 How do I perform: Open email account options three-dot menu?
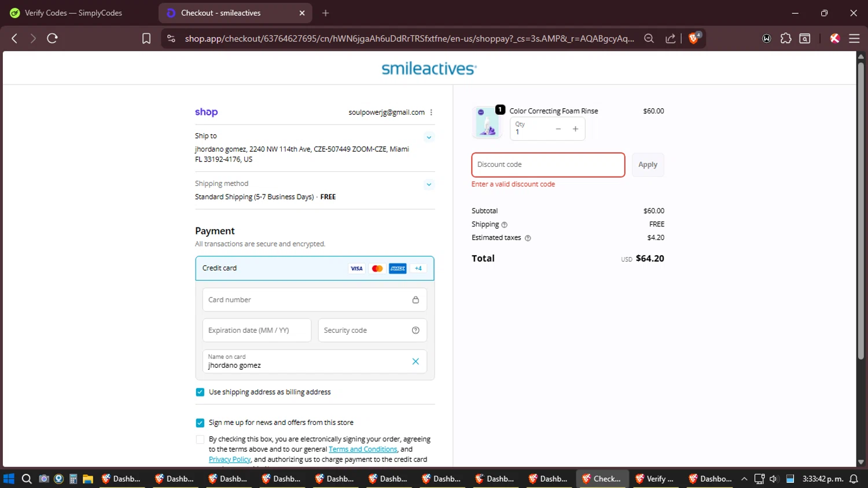(431, 112)
